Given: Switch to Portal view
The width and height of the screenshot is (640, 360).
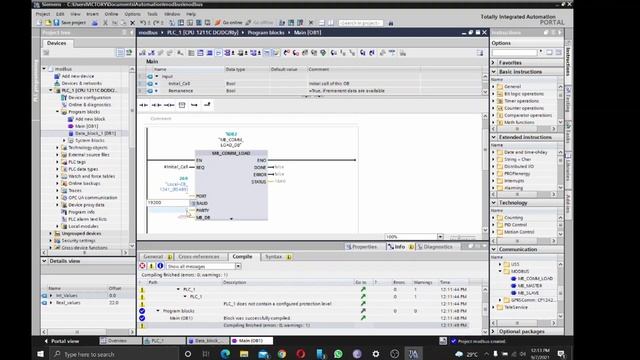Looking at the screenshot, I should [62, 341].
